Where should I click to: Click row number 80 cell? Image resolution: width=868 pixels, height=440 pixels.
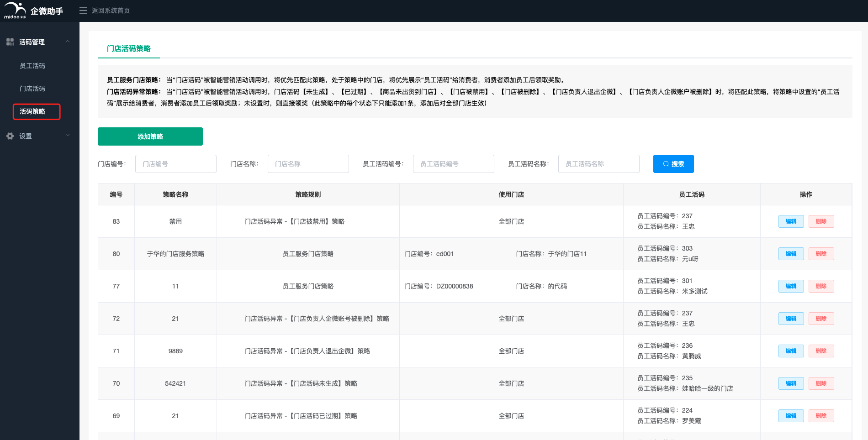click(116, 254)
